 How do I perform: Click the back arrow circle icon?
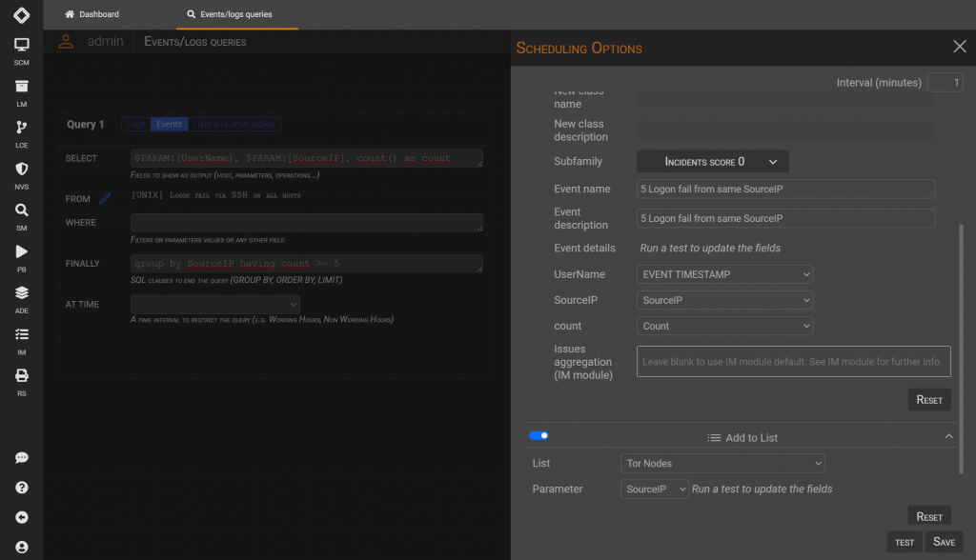coord(21,518)
